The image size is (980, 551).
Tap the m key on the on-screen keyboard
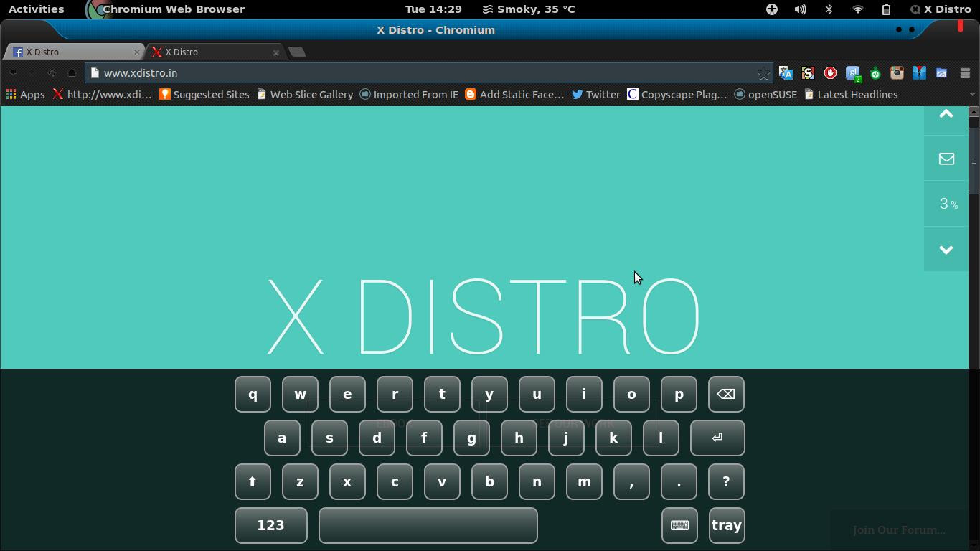pyautogui.click(x=584, y=481)
